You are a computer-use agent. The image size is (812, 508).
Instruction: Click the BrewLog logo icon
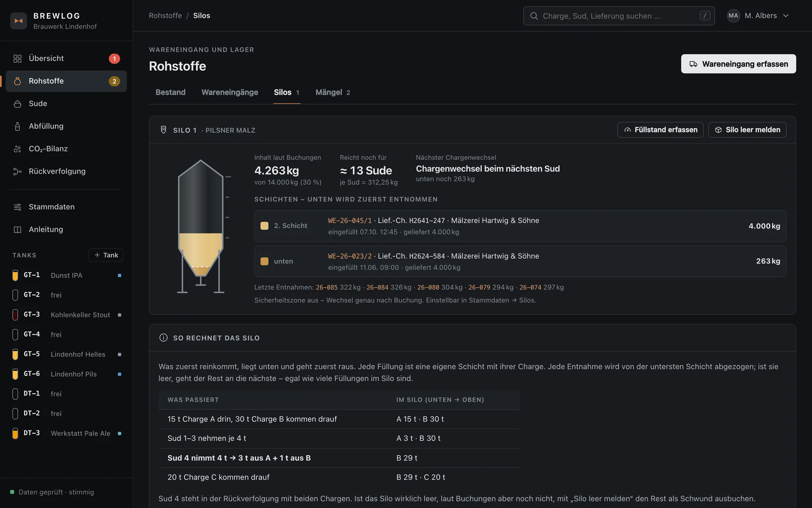point(18,21)
